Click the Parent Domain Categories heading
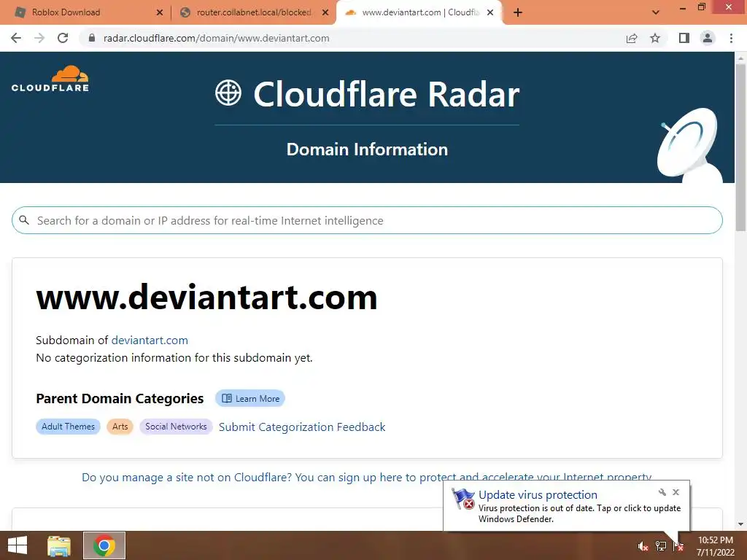 (x=120, y=398)
